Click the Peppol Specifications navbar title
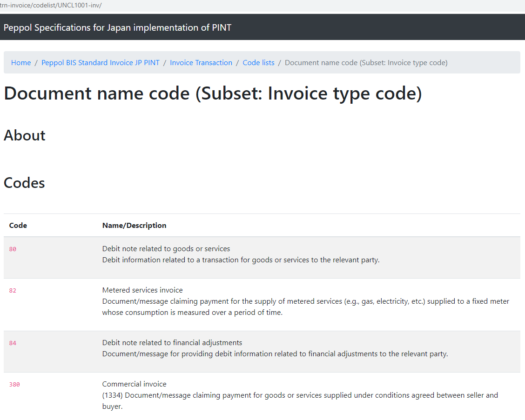This screenshot has height=420, width=525. coord(117,27)
